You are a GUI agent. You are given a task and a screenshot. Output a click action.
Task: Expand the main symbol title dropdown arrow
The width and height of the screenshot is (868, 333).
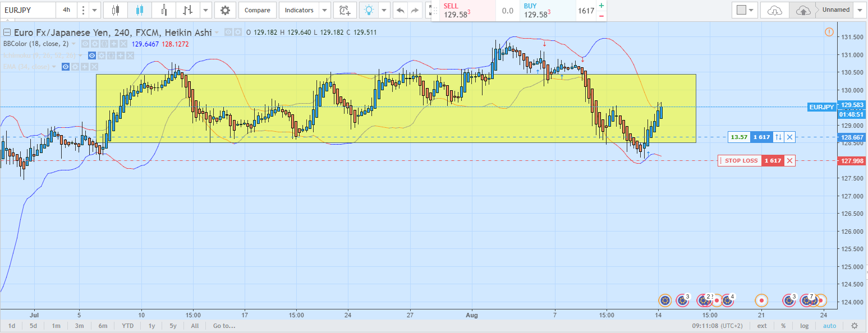click(x=217, y=33)
